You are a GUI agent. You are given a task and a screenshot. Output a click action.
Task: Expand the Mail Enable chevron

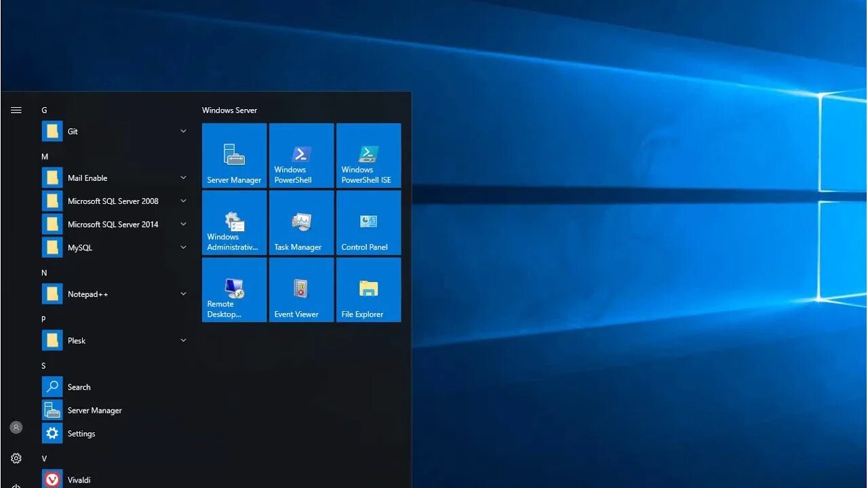183,178
